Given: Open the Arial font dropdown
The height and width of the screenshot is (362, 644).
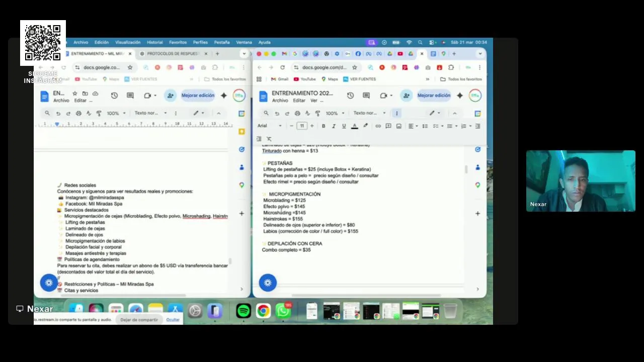Looking at the screenshot, I should 269,126.
